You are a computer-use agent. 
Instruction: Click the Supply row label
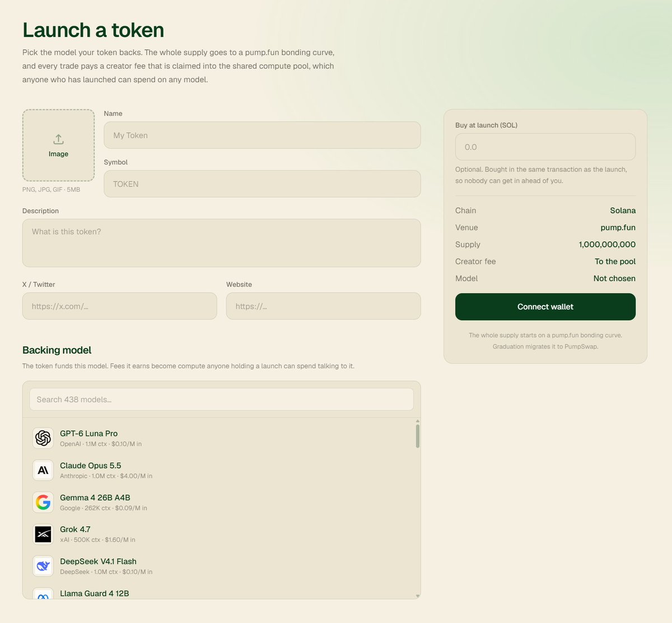point(468,244)
